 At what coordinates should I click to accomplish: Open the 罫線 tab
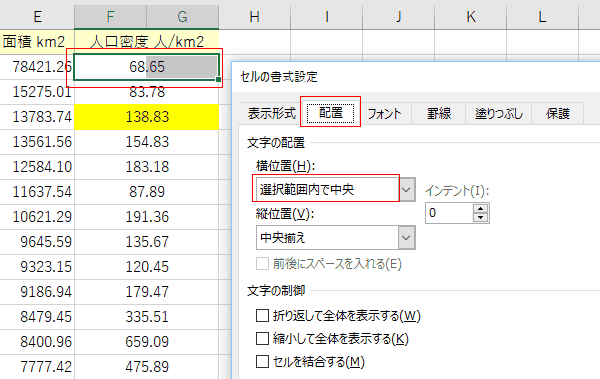coord(439,114)
